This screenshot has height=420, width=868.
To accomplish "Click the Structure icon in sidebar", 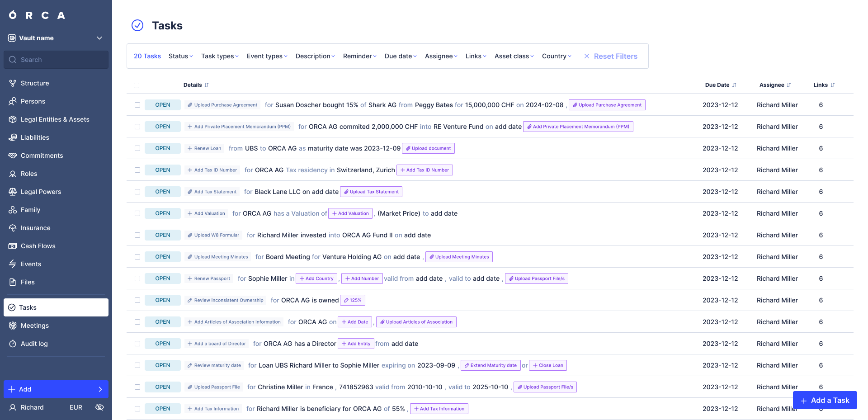I will (x=13, y=83).
